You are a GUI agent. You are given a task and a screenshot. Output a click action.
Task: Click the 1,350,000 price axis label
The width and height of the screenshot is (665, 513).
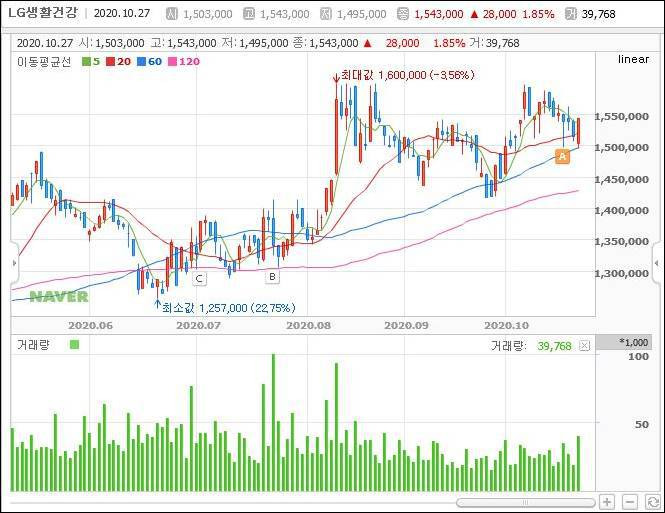click(x=622, y=242)
